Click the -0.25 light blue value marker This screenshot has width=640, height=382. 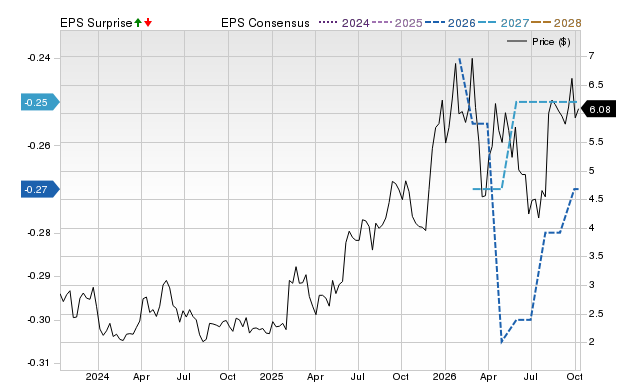click(x=40, y=102)
